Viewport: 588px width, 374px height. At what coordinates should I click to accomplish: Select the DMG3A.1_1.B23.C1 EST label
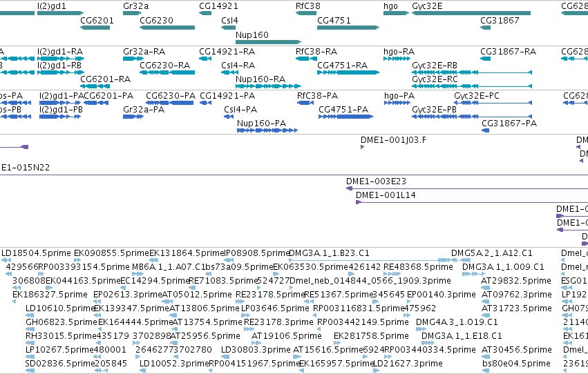(330, 253)
